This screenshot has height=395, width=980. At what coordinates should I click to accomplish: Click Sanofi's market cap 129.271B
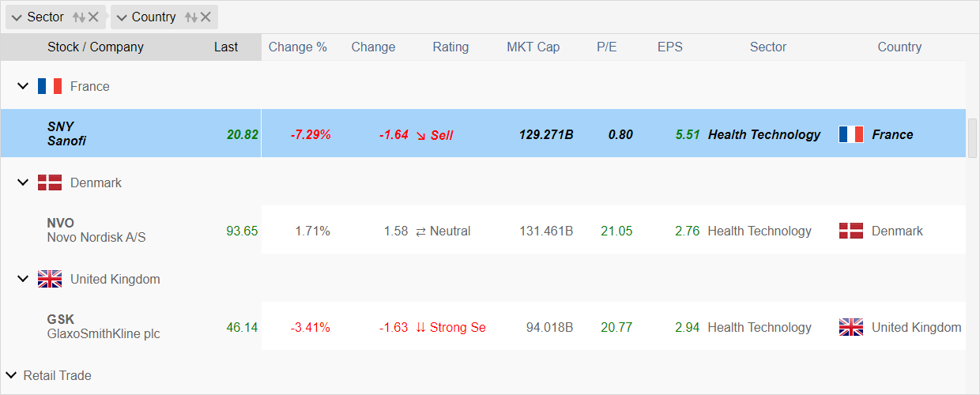(546, 134)
